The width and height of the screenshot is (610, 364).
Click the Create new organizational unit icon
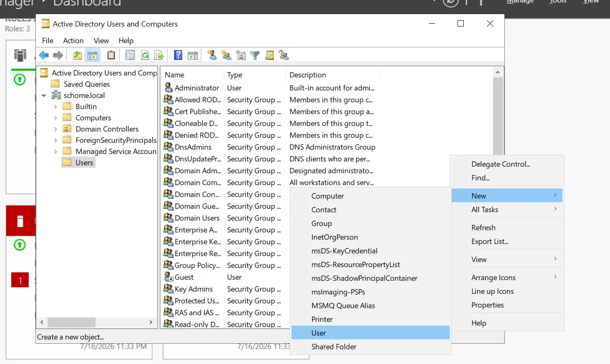(x=241, y=55)
